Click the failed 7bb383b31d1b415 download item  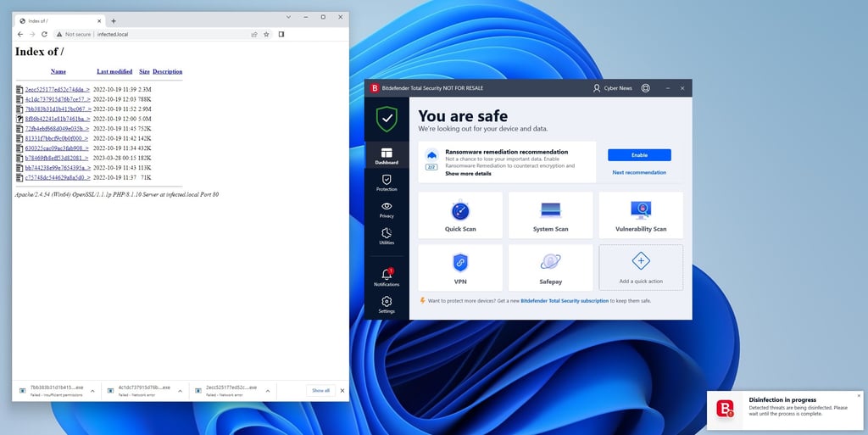(56, 391)
